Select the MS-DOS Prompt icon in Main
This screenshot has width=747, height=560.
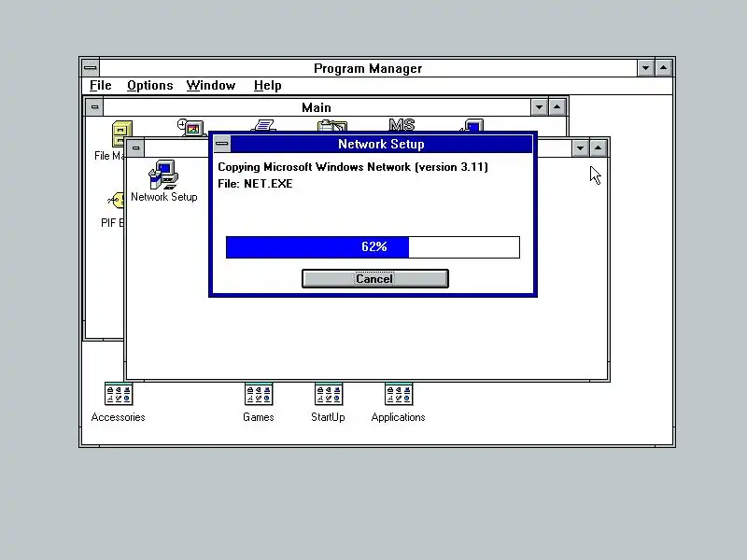[402, 125]
